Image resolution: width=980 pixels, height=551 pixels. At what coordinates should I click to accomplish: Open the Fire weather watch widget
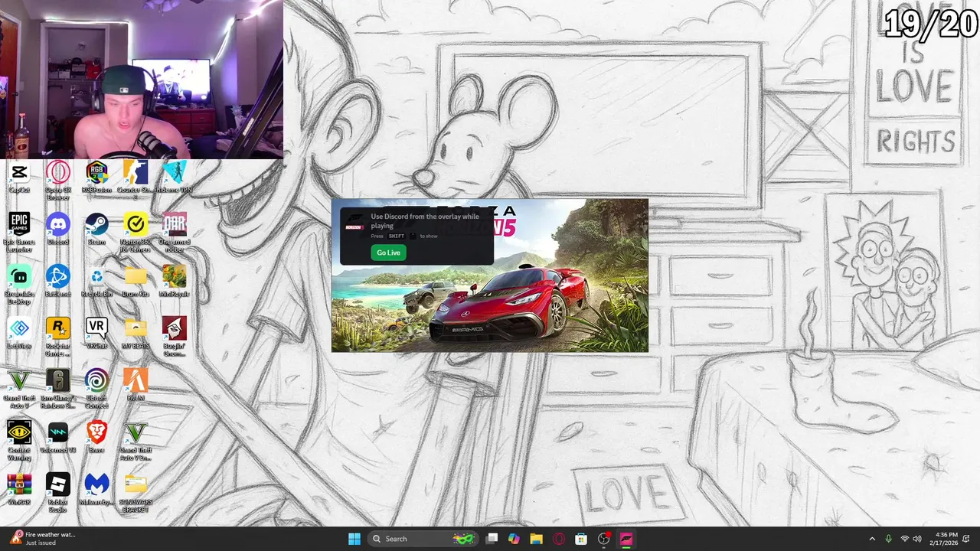pyautogui.click(x=42, y=539)
